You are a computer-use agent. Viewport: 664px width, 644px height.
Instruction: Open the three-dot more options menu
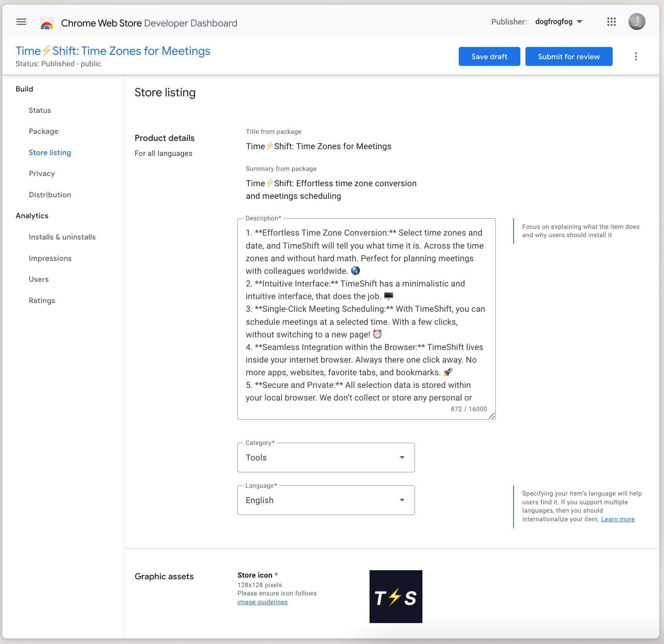tap(636, 56)
